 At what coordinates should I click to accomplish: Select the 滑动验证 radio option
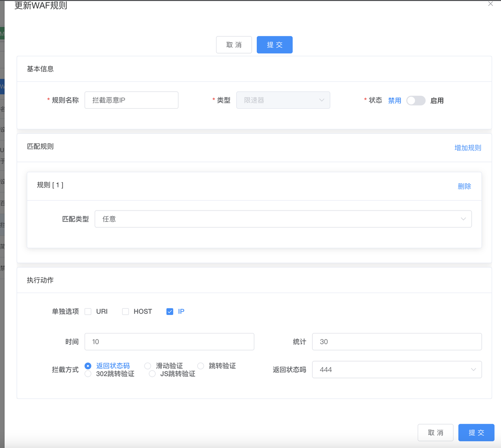click(x=148, y=366)
